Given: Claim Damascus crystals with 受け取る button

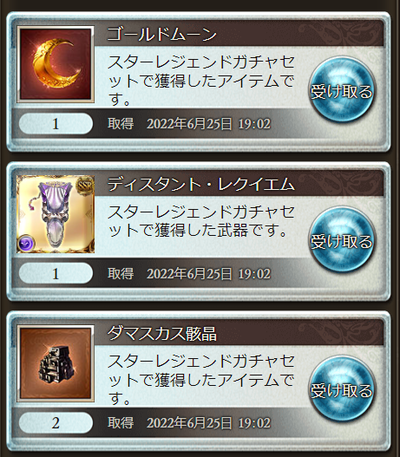Looking at the screenshot, I should click(341, 390).
